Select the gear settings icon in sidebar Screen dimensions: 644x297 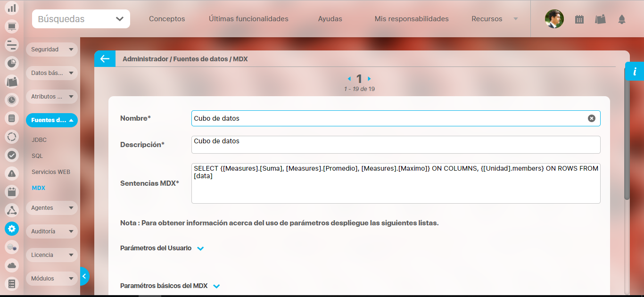click(x=12, y=229)
